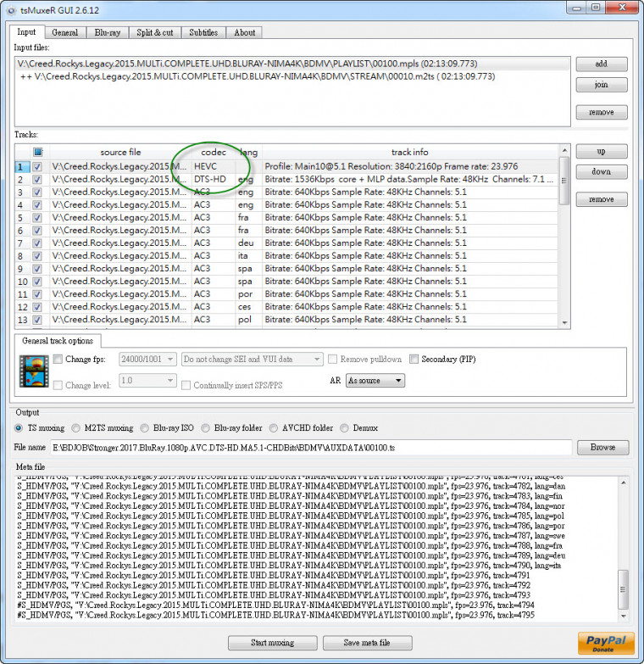Click the File name output path field
644x664 pixels.
[x=310, y=447]
